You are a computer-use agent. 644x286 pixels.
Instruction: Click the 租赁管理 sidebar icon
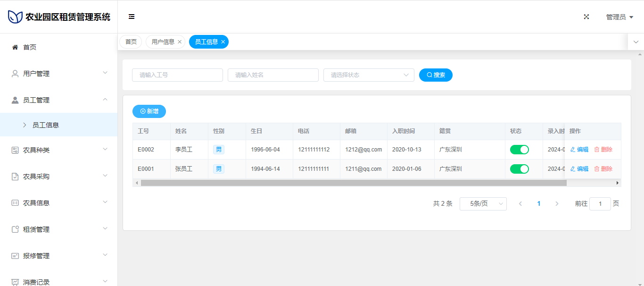pyautogui.click(x=15, y=229)
